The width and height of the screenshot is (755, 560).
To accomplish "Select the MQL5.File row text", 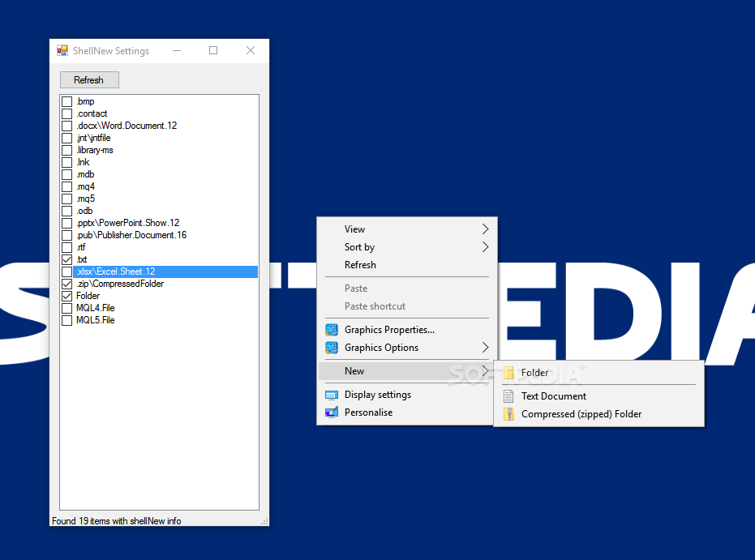I will [96, 320].
